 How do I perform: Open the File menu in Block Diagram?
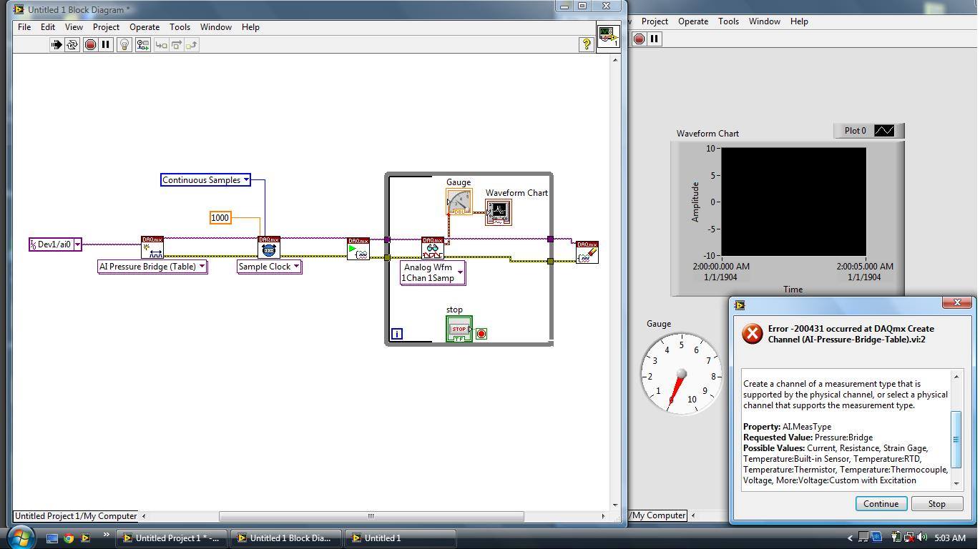(x=24, y=27)
